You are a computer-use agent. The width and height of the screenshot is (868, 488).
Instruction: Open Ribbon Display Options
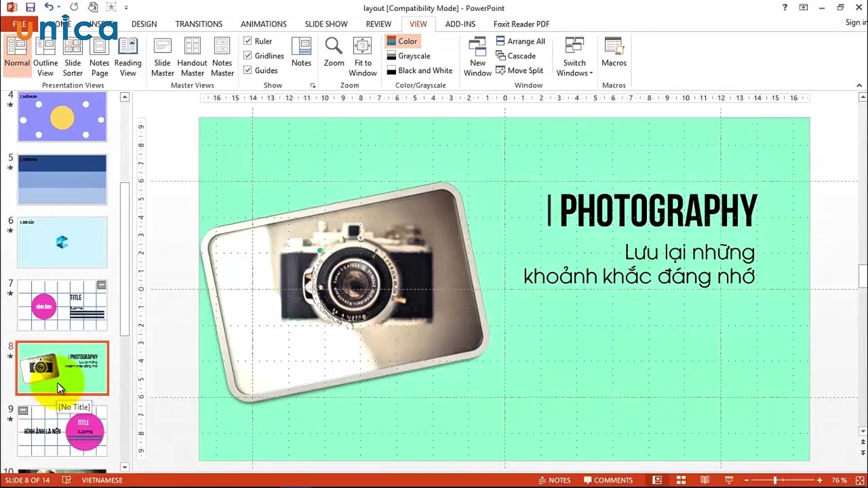point(804,7)
